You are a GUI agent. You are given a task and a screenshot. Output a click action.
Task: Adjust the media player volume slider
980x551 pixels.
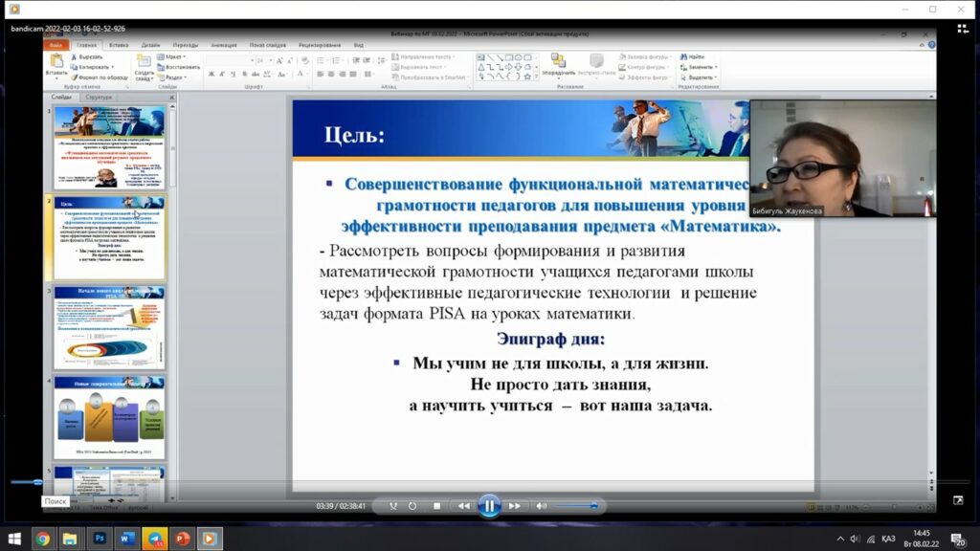575,506
